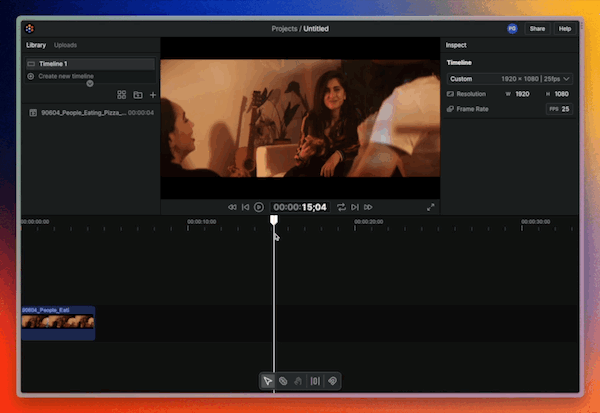The image size is (600, 413).
Task: Click the video preview frame
Action: 300,118
